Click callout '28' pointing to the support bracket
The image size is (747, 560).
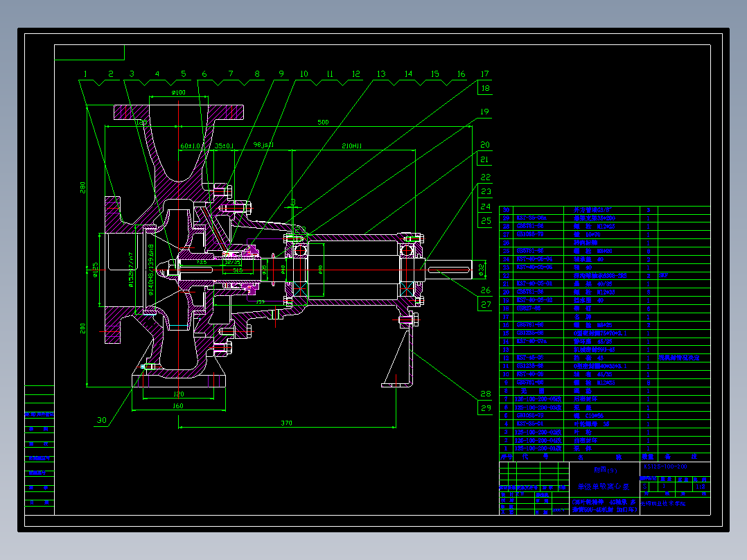[486, 394]
